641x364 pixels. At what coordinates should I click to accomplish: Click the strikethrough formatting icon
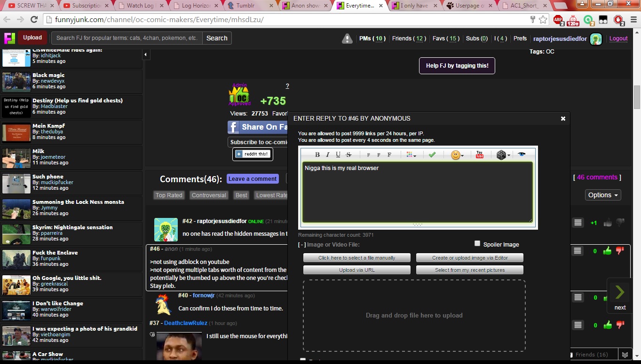coord(348,155)
